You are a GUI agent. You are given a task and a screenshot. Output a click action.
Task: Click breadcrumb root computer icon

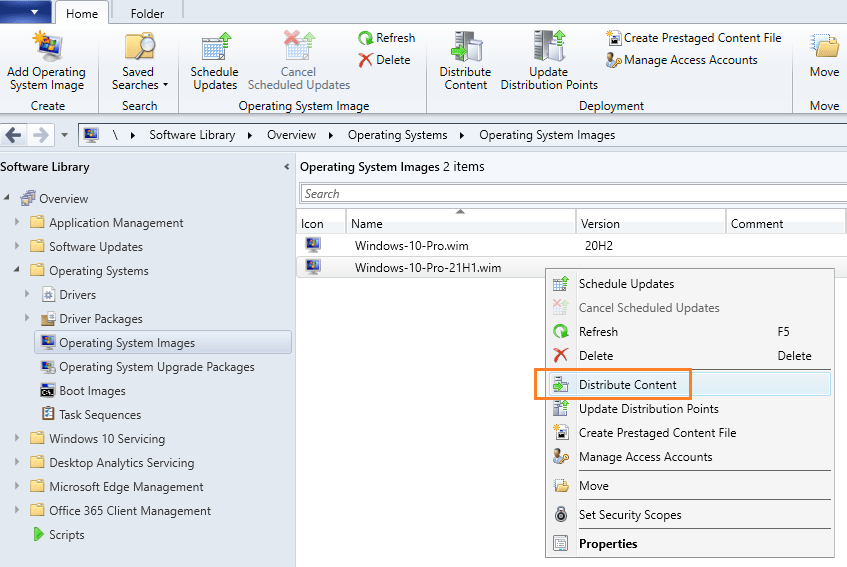[x=91, y=134]
